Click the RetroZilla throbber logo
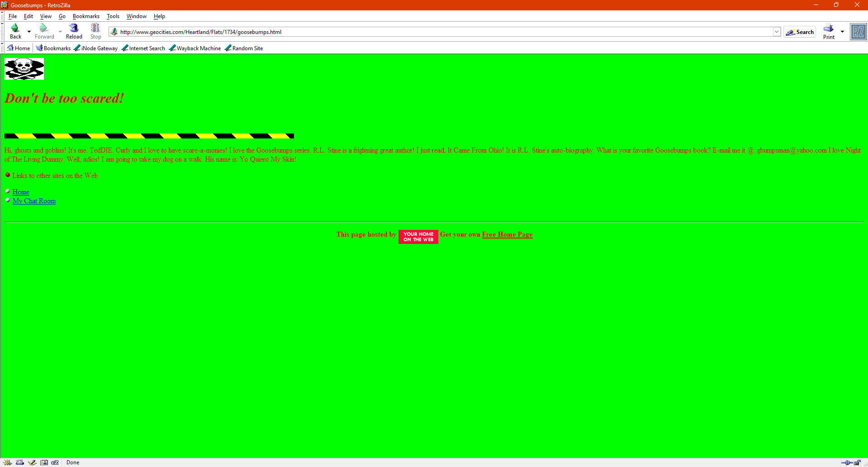The image size is (868, 467). pos(858,32)
